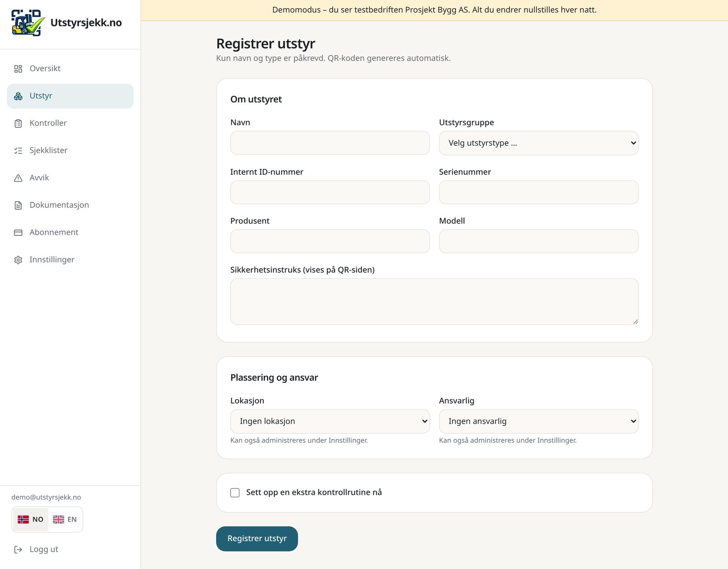
Task: Click the Registrer utstyr submit button
Action: [257, 539]
